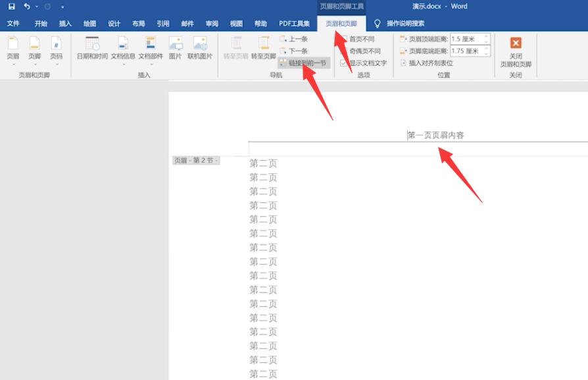This screenshot has height=380, width=588.
Task: Insert a 图片 from file
Action: 175,48
